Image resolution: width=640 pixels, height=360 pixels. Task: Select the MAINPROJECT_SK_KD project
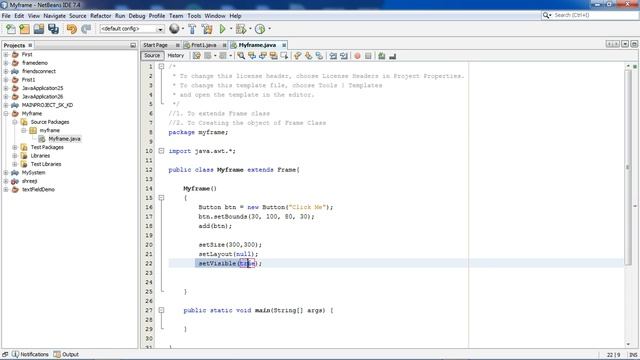click(47, 105)
